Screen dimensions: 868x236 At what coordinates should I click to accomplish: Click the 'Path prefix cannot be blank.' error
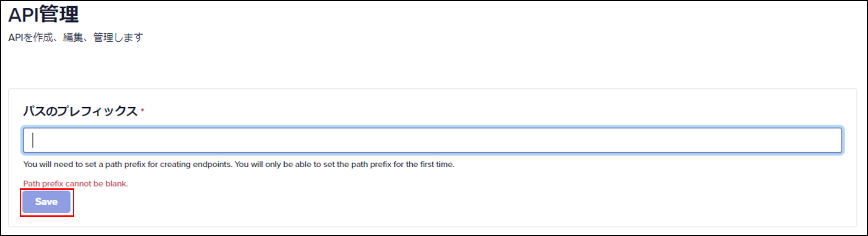[x=76, y=184]
